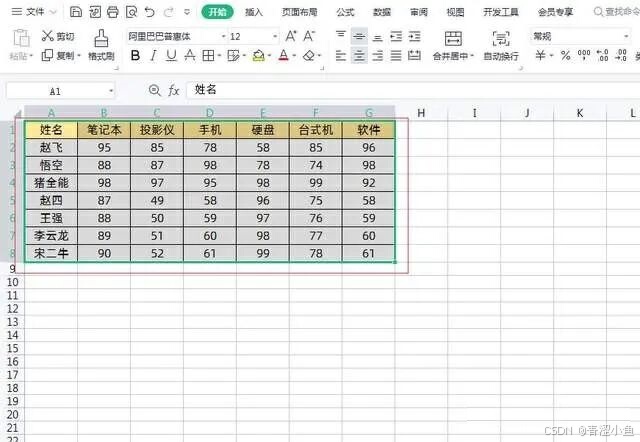Apply currency (¥) number format
Viewport: 640px width, 442px height.
(540, 55)
